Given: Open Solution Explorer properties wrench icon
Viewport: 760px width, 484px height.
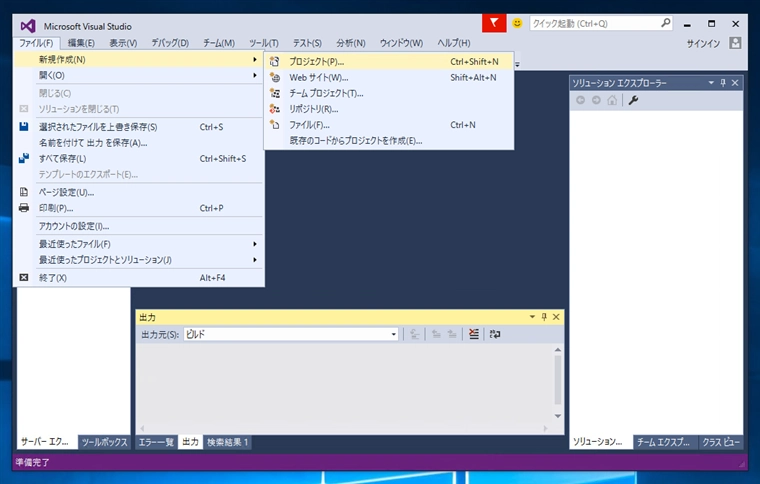Looking at the screenshot, I should coord(633,100).
